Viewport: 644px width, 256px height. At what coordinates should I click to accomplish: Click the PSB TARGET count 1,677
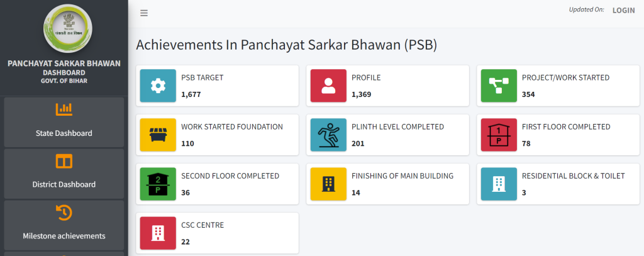(x=191, y=94)
